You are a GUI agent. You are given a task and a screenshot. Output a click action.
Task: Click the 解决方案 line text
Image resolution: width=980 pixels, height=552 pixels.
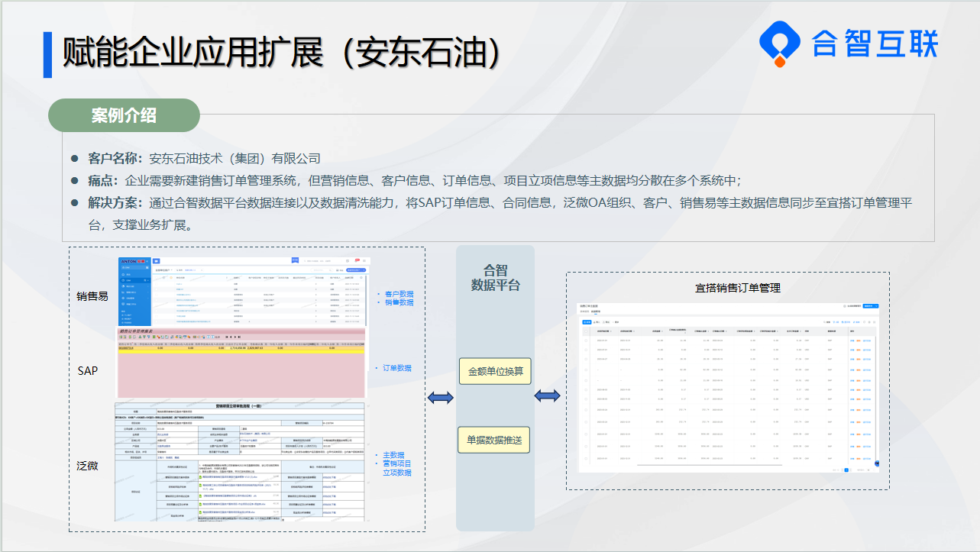500,214
